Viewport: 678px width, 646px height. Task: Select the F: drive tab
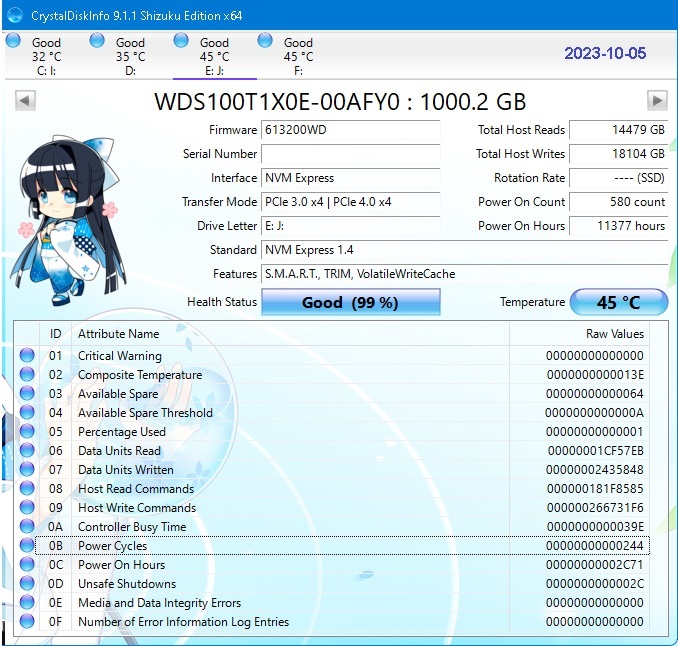click(298, 57)
